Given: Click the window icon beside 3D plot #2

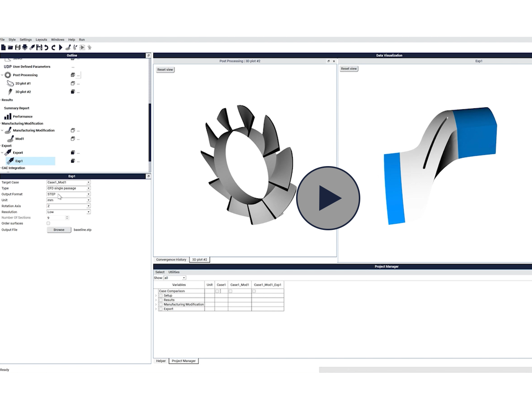Looking at the screenshot, I should click(73, 92).
